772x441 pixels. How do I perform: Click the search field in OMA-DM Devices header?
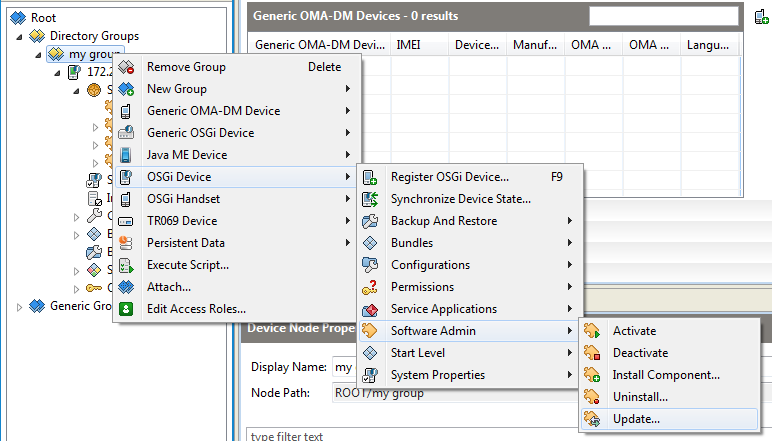[664, 16]
